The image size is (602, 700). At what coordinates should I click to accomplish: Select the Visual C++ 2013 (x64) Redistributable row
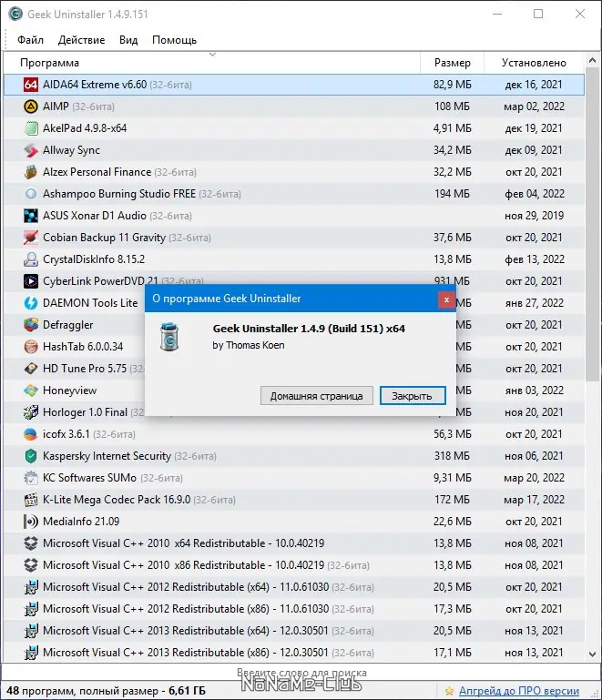coord(294,631)
